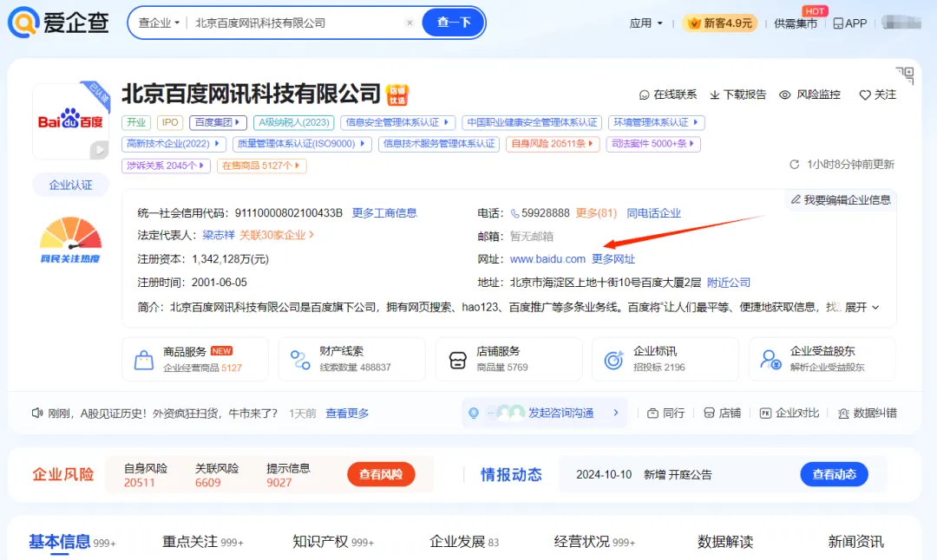Expand the 百度集团 tag
937x560 pixels.
pos(218,123)
